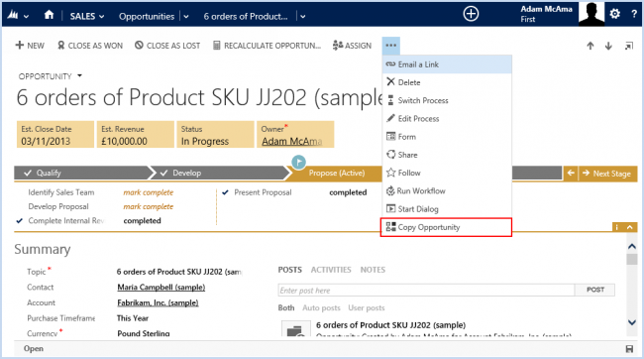Switch to the POSTS tab
The height and width of the screenshot is (359, 644).
point(290,270)
